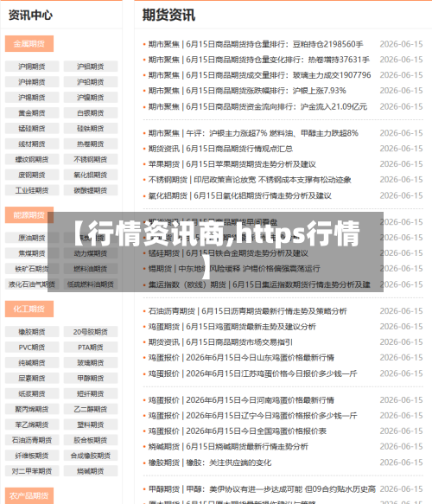Visit 聚丙烯期货
Image resolution: width=432 pixels, height=504 pixels.
pyautogui.click(x=32, y=409)
